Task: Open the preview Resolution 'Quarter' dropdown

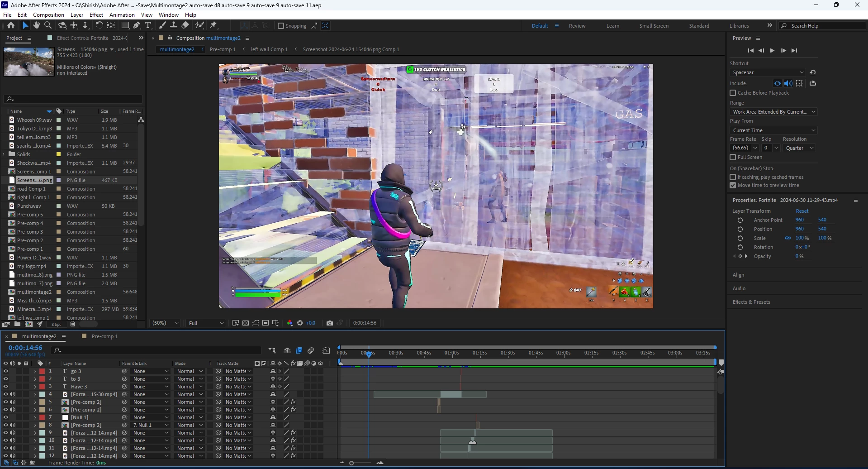Action: point(799,148)
